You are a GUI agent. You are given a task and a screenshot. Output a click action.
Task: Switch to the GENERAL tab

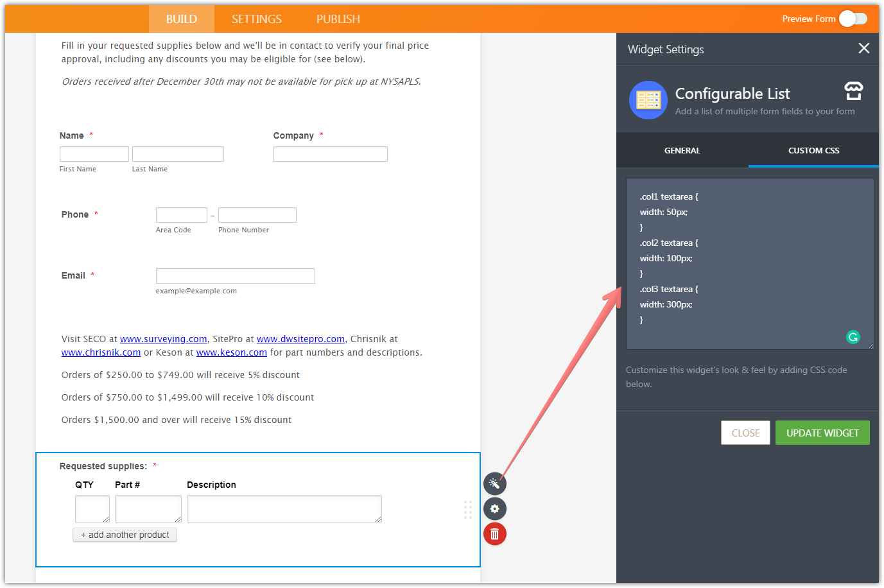tap(682, 151)
